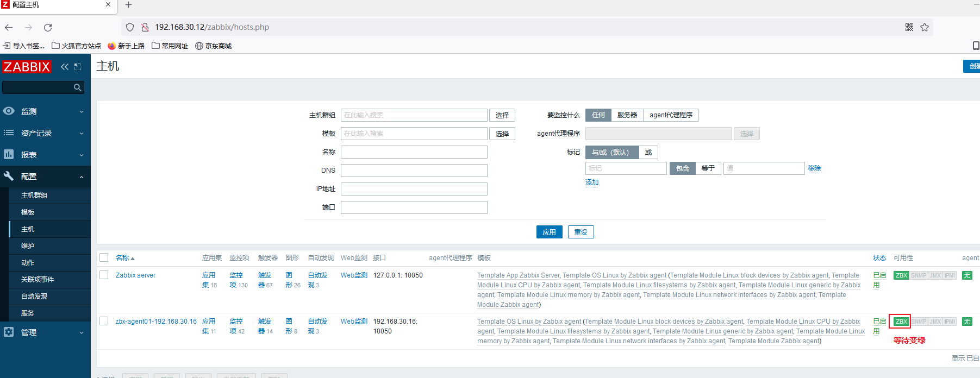Click 已启用 status of Zabbix server
The width and height of the screenshot is (980, 378).
tap(879, 280)
